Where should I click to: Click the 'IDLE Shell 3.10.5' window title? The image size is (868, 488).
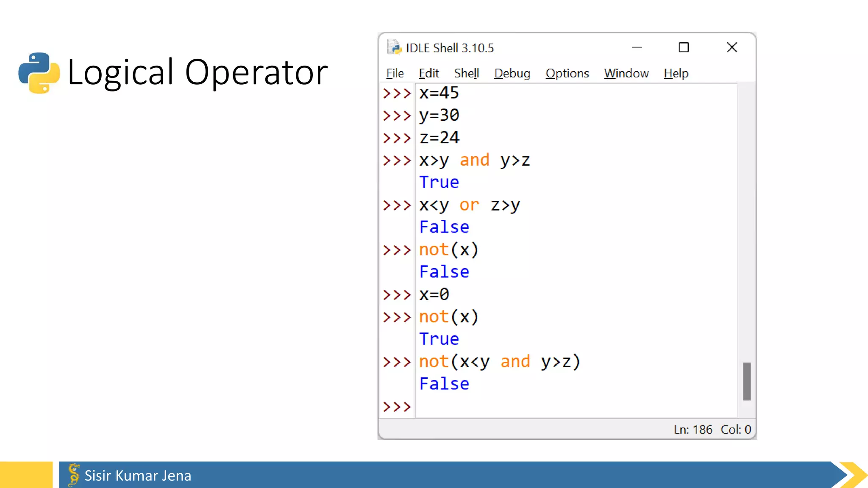(450, 48)
